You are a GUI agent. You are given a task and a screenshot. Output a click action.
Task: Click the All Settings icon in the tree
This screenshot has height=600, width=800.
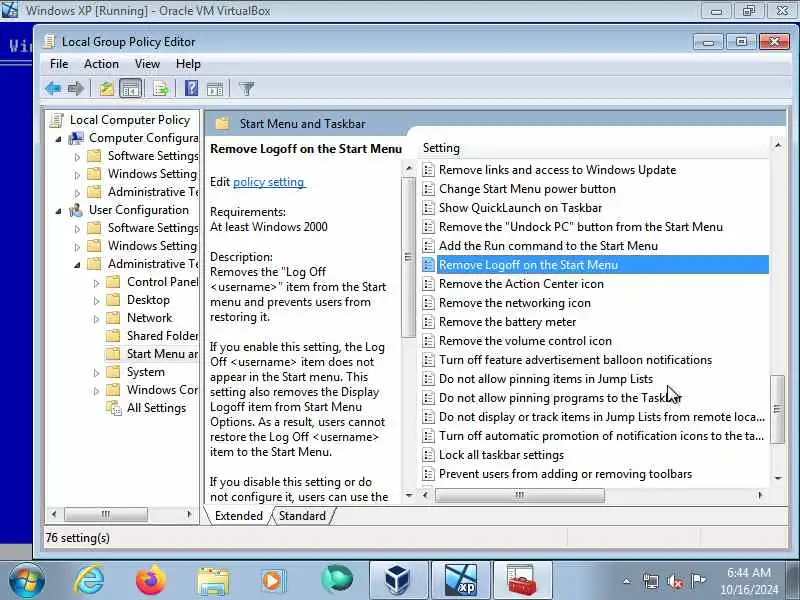pos(113,408)
